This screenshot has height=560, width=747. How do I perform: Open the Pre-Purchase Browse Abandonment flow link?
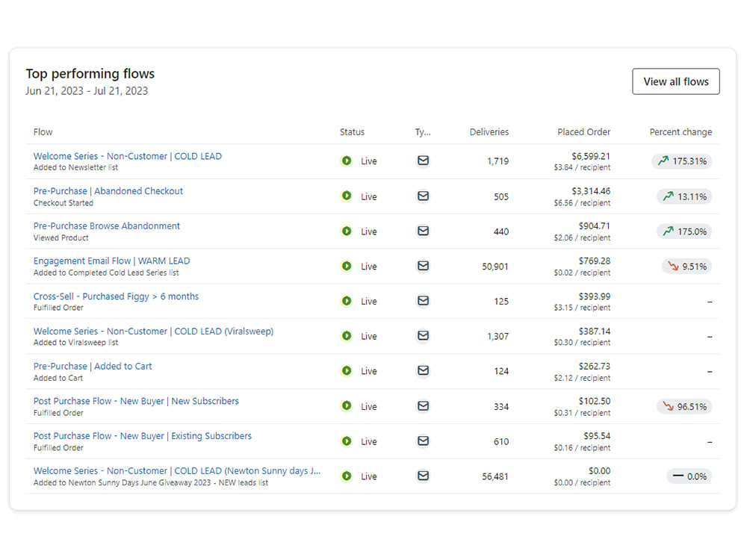(106, 225)
